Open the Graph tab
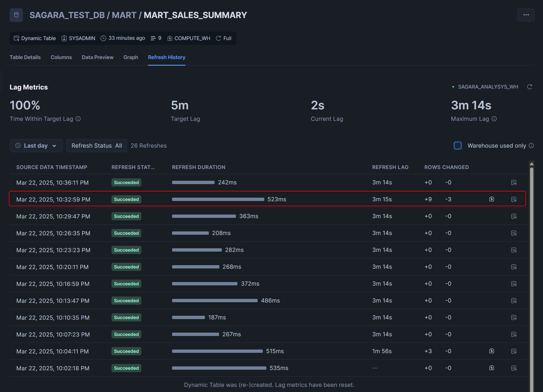543x392 pixels. (131, 57)
